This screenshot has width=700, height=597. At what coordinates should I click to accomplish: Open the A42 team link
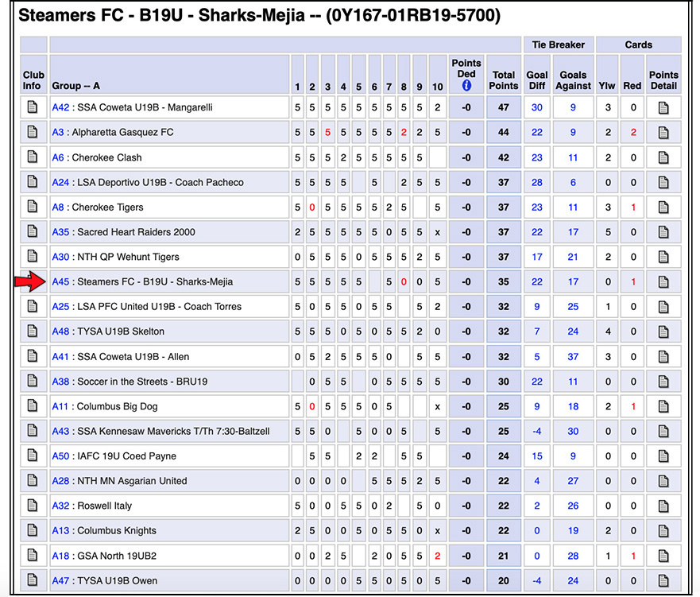pos(60,107)
